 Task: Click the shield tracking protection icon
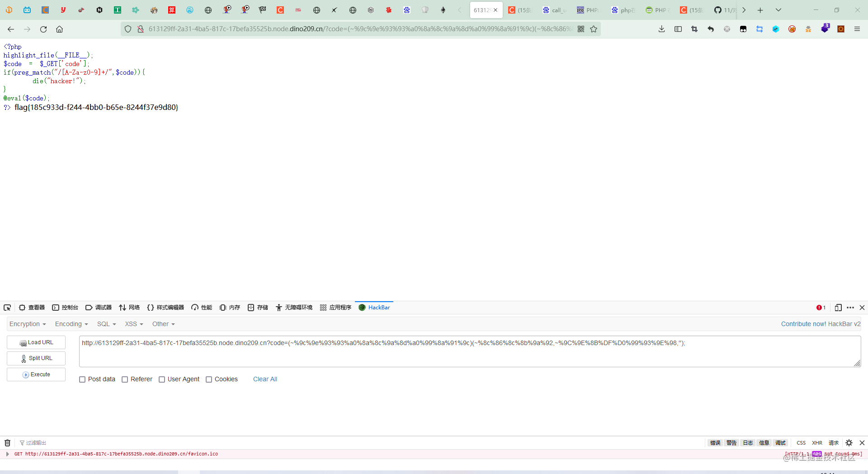tap(128, 29)
